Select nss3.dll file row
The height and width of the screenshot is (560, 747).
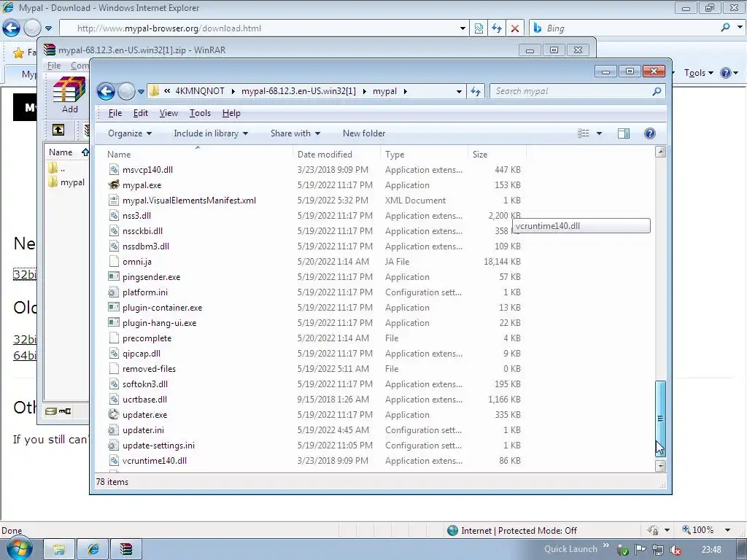tap(314, 216)
